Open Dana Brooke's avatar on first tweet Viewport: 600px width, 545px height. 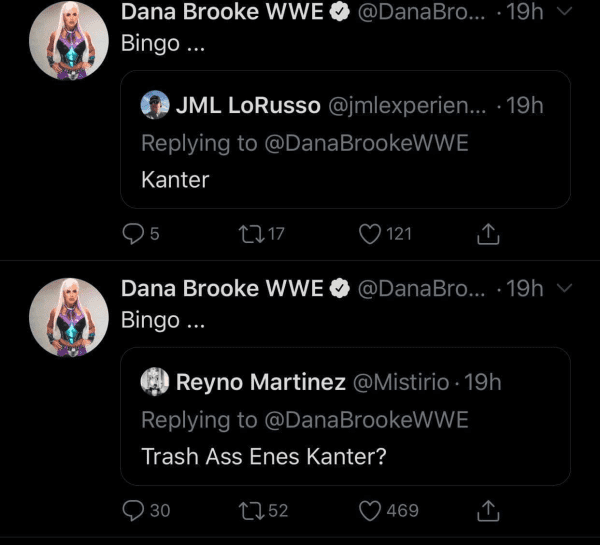tap(69, 41)
